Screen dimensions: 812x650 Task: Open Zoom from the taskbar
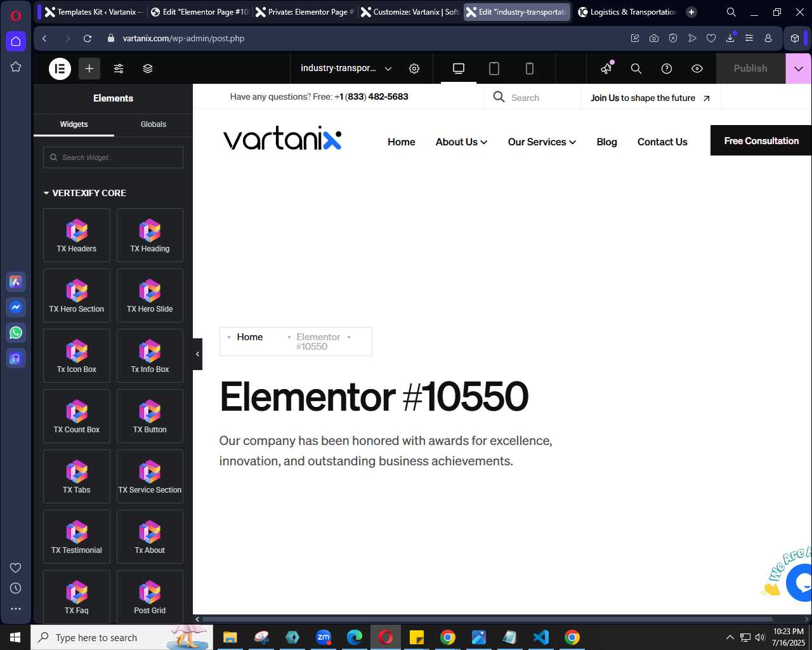click(x=324, y=637)
